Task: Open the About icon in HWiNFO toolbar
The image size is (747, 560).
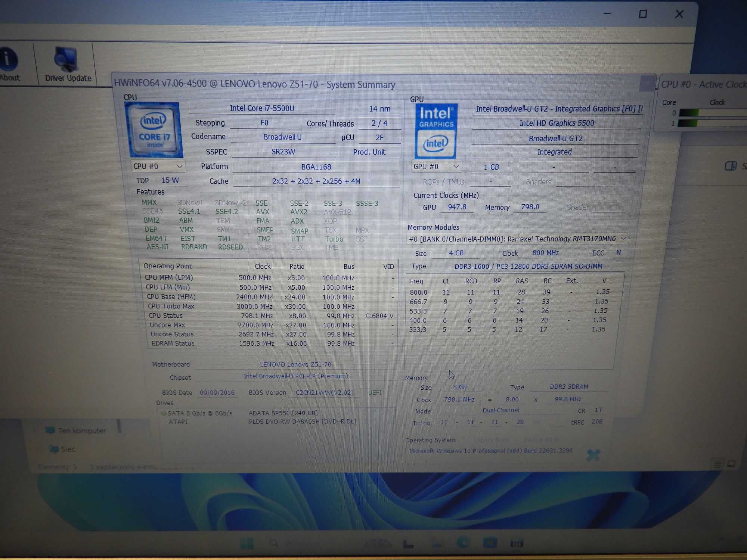Action: [9, 64]
